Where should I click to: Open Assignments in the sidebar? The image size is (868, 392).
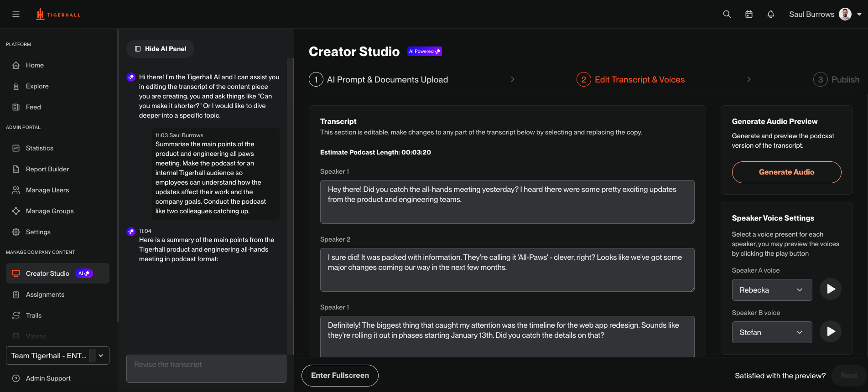click(x=57, y=294)
